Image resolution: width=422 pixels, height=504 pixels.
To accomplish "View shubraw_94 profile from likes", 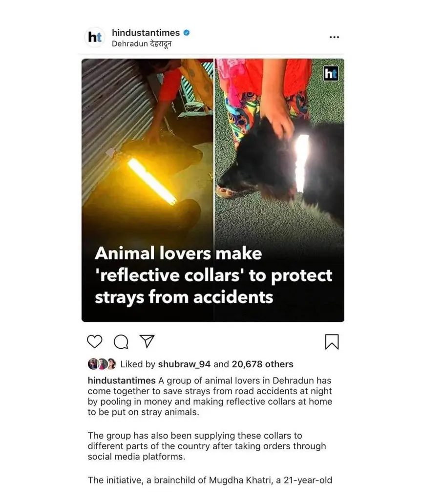I will pyautogui.click(x=184, y=364).
